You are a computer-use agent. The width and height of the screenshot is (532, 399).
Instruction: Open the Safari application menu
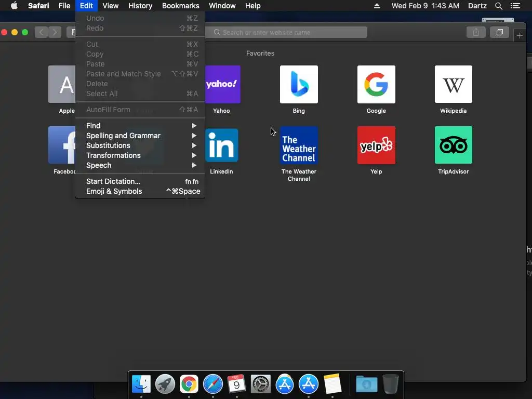click(x=38, y=6)
